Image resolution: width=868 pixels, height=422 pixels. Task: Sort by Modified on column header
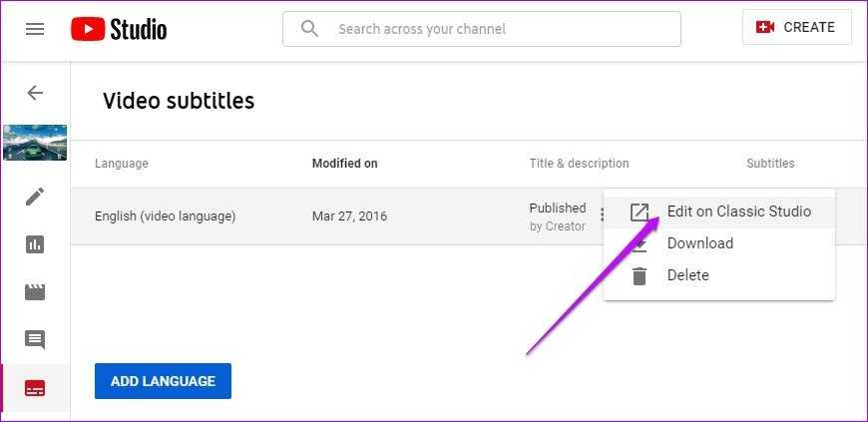344,164
